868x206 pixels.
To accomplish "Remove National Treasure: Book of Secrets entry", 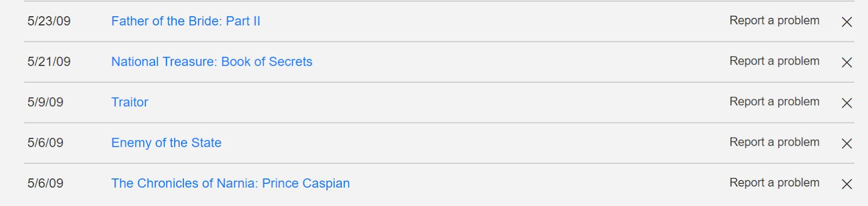I will [x=847, y=62].
